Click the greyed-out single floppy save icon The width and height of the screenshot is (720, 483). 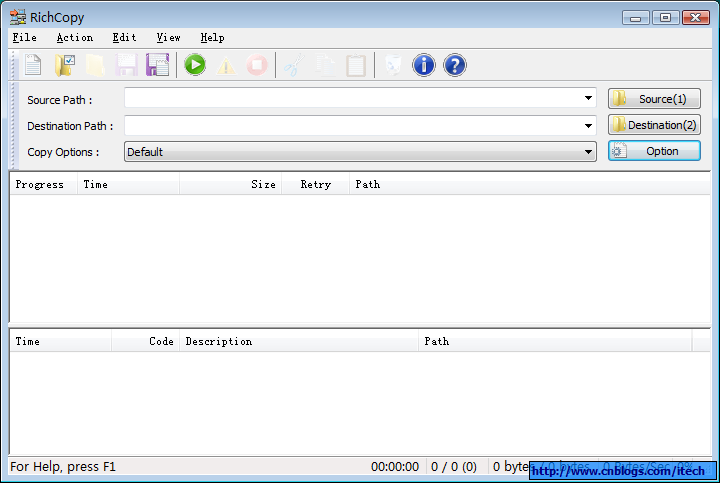[x=126, y=65]
